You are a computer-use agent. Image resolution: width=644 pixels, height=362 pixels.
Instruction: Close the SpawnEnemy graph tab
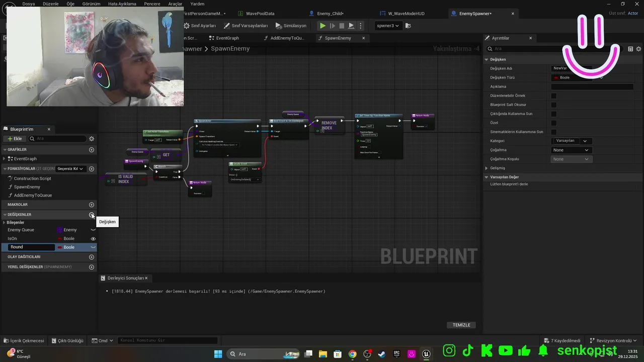(363, 38)
